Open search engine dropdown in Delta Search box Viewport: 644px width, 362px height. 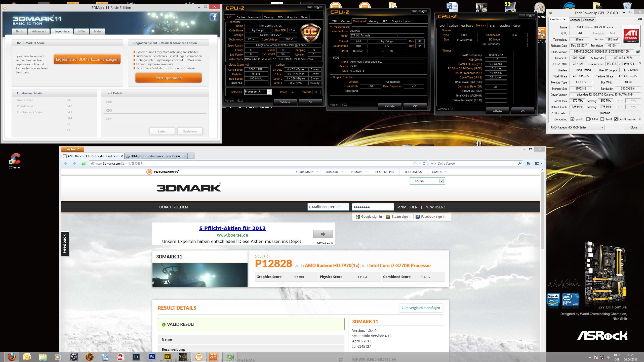pyautogui.click(x=433, y=163)
